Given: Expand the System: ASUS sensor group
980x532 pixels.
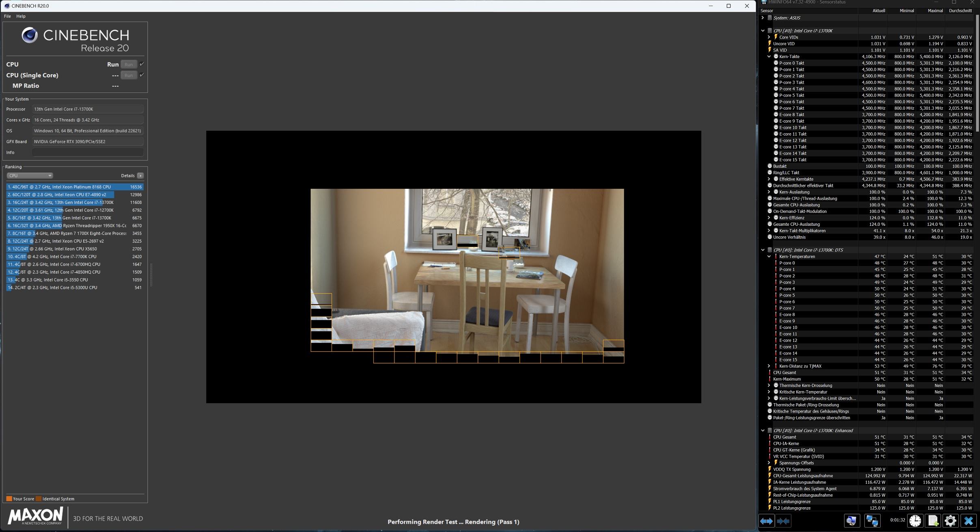Looking at the screenshot, I should point(763,18).
